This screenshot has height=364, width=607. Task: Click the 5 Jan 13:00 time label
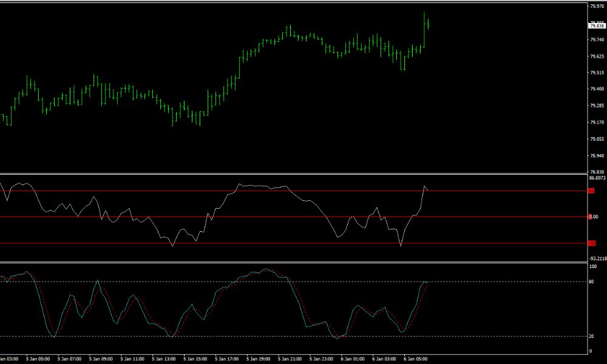click(x=164, y=359)
